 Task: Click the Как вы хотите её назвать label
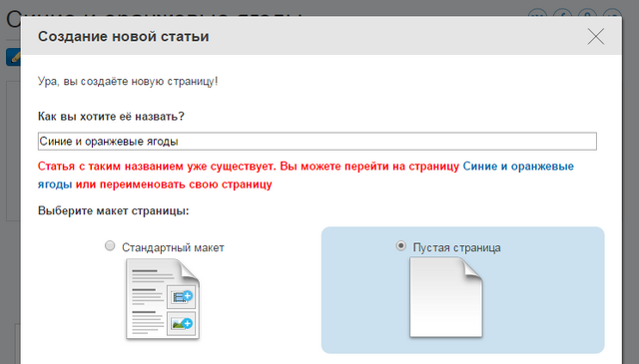pyautogui.click(x=111, y=117)
